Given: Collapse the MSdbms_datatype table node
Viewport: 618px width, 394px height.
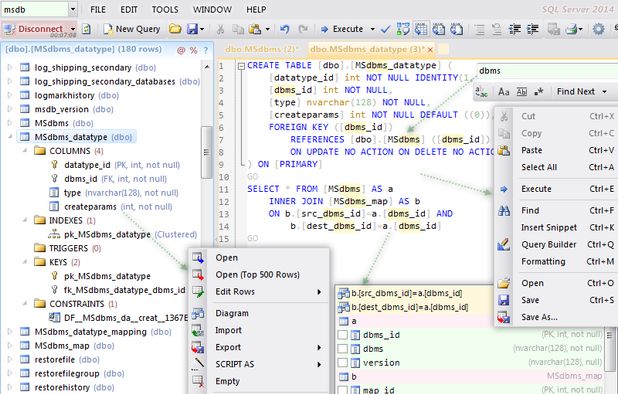Looking at the screenshot, I should coord(10,137).
